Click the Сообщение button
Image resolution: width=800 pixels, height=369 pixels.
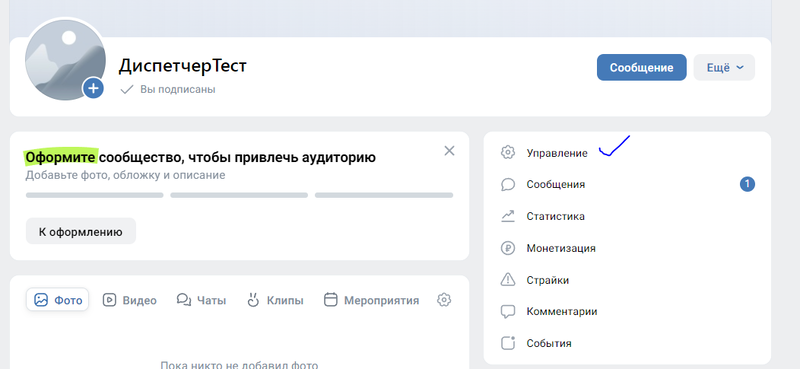point(641,67)
